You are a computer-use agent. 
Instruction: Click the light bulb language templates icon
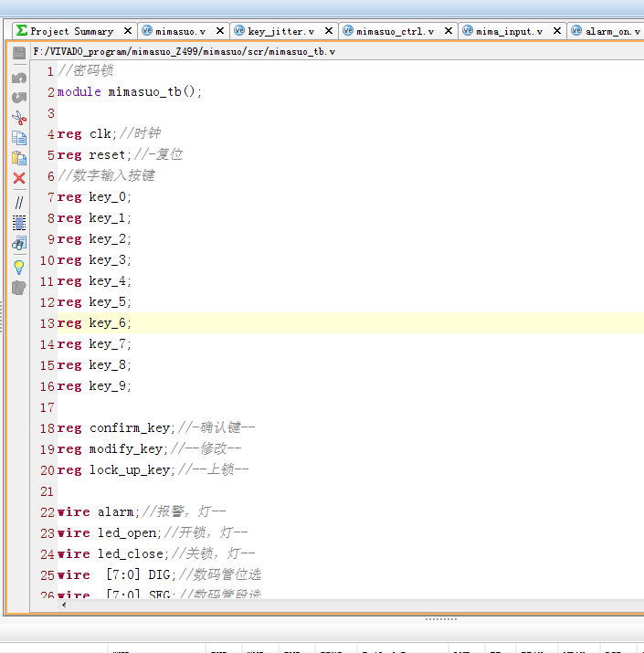click(x=19, y=267)
